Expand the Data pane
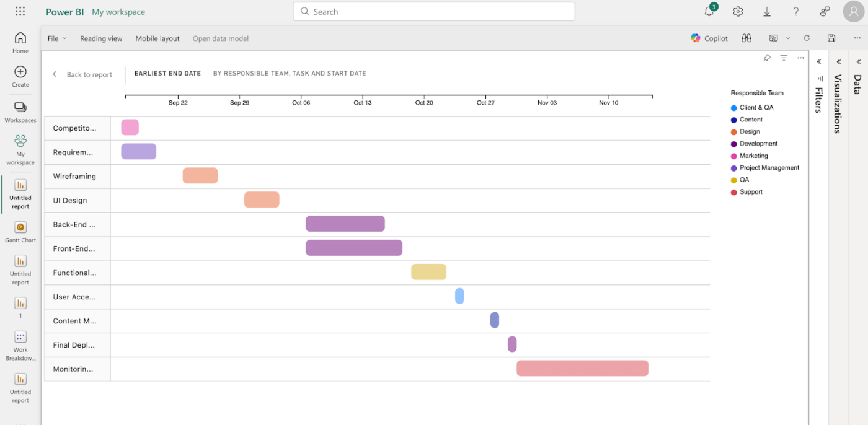The image size is (868, 425). (859, 62)
